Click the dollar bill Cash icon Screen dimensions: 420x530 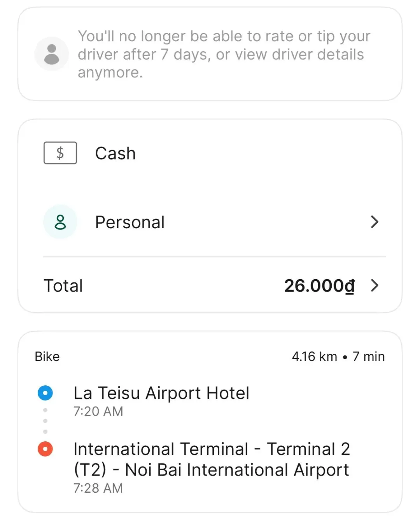point(60,153)
